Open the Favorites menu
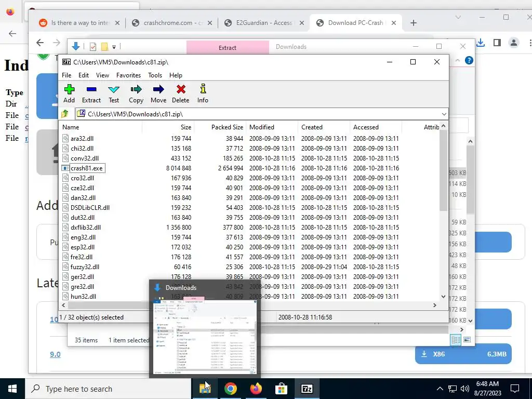This screenshot has height=399, width=532. (x=129, y=75)
